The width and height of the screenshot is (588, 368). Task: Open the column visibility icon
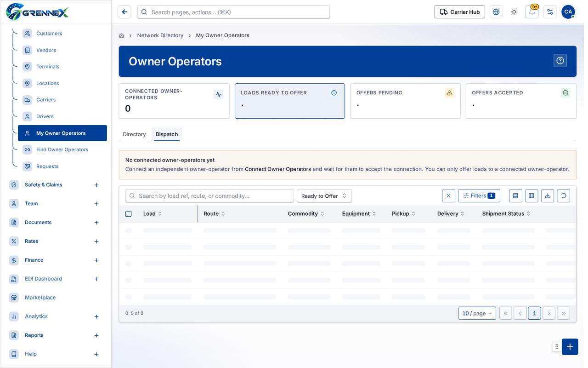pos(531,196)
